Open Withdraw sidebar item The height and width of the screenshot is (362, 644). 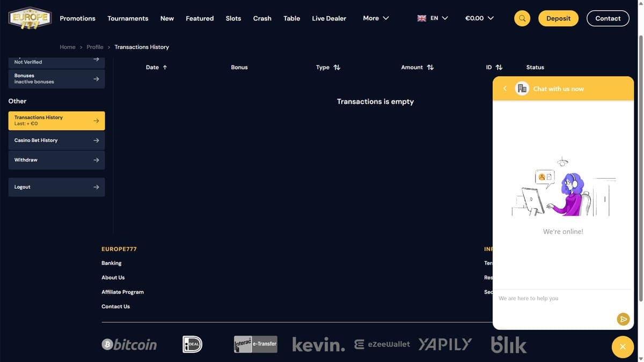[x=56, y=160]
